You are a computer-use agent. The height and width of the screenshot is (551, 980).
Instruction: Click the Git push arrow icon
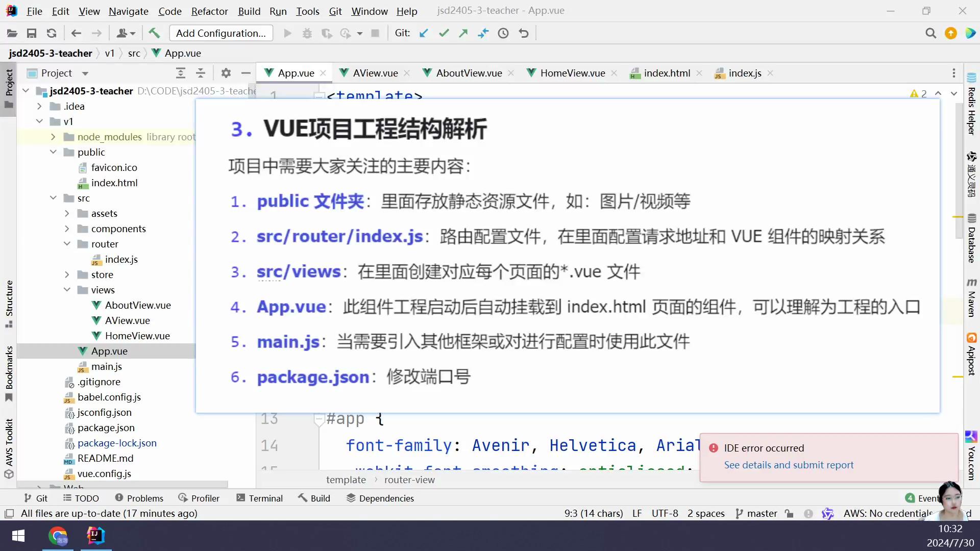pyautogui.click(x=463, y=33)
